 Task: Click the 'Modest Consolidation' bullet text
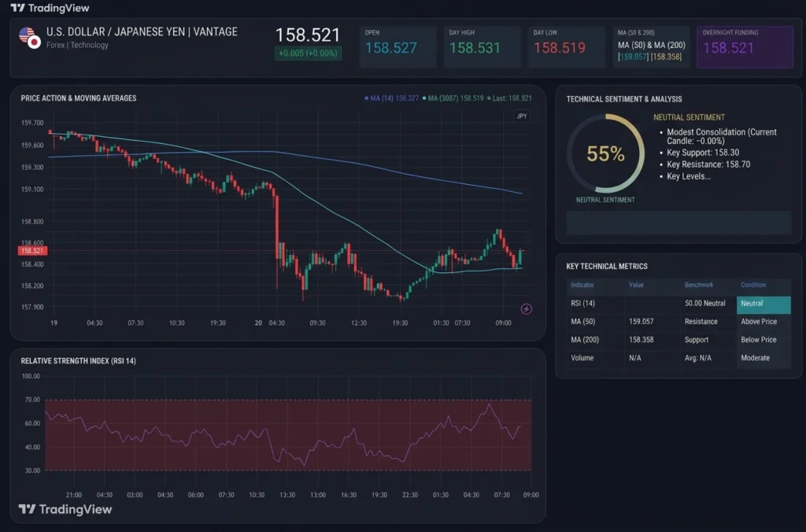[x=722, y=136]
